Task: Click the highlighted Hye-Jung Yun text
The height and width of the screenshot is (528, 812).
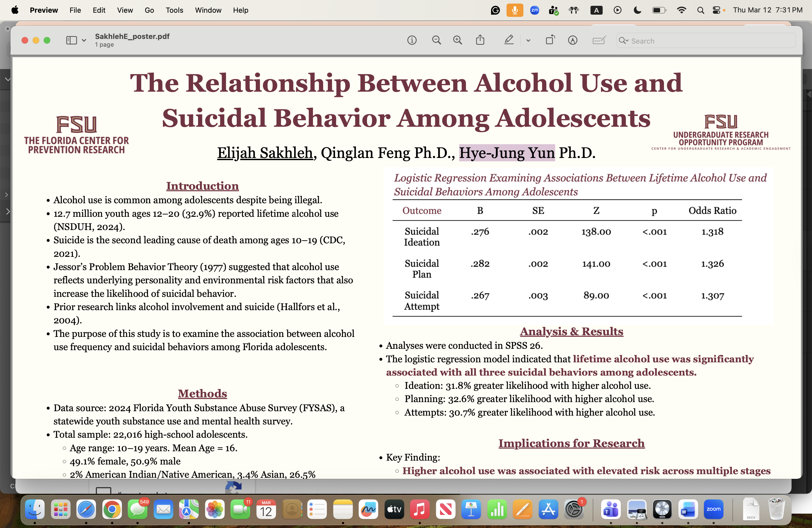Action: [507, 153]
